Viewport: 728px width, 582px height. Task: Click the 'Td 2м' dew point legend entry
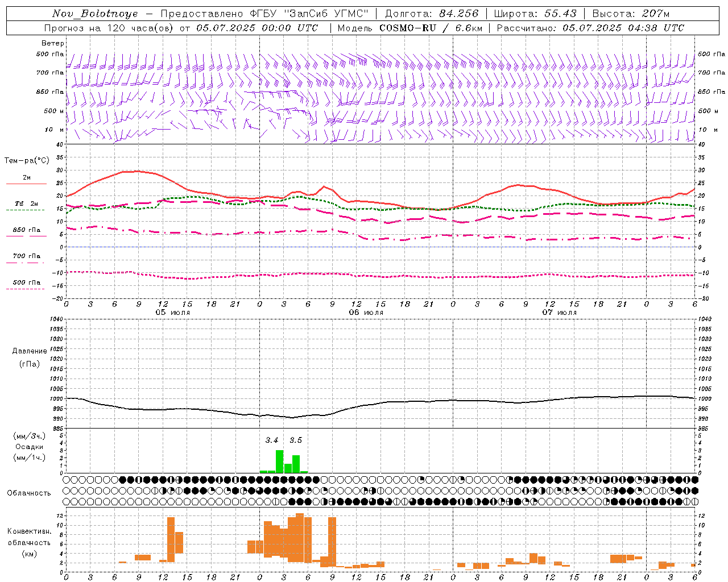(x=27, y=203)
